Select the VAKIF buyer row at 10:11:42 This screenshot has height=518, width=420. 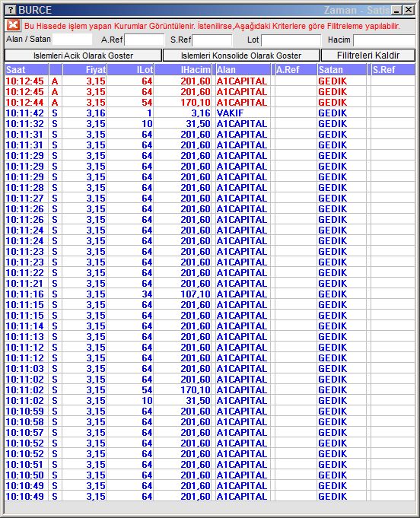point(210,113)
